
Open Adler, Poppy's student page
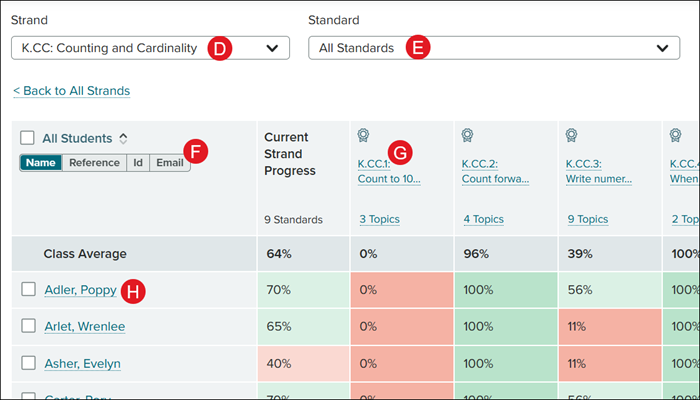pos(80,290)
